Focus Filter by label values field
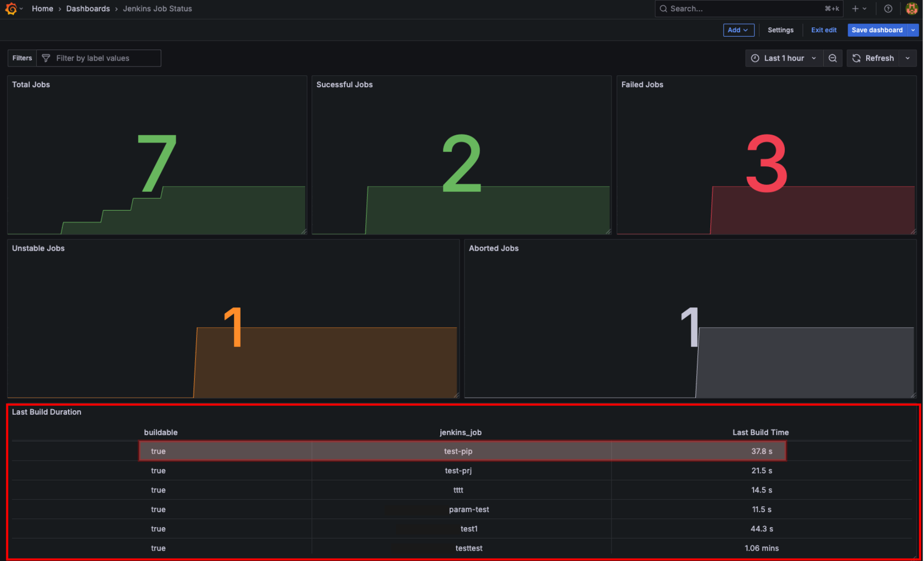This screenshot has width=924, height=561. (x=99, y=58)
